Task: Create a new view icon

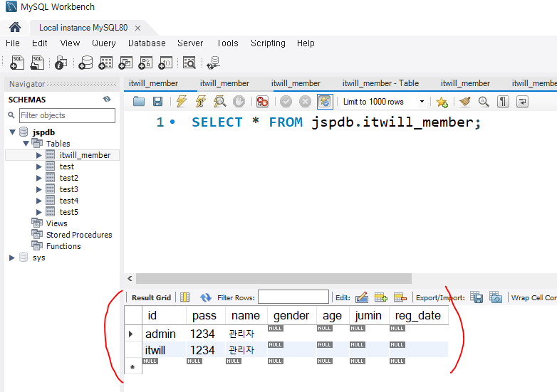Action: [125, 63]
